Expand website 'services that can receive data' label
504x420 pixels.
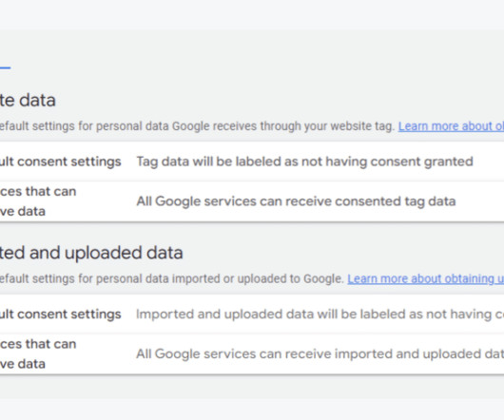pyautogui.click(x=38, y=201)
